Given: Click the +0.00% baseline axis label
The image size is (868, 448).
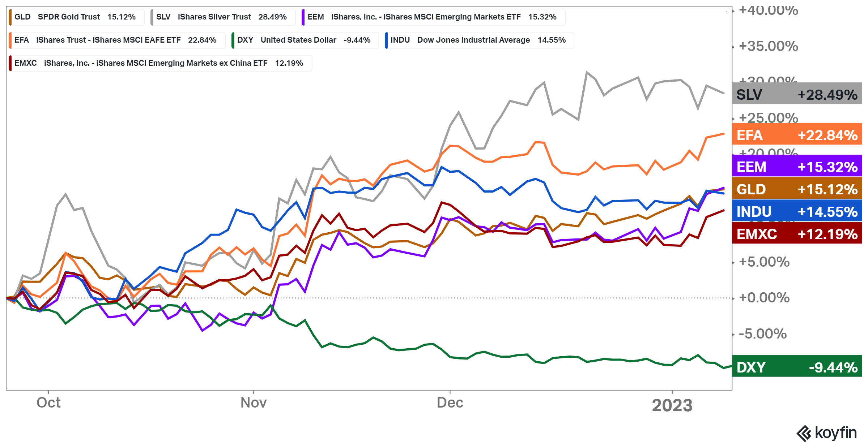Looking at the screenshot, I should 764,298.
